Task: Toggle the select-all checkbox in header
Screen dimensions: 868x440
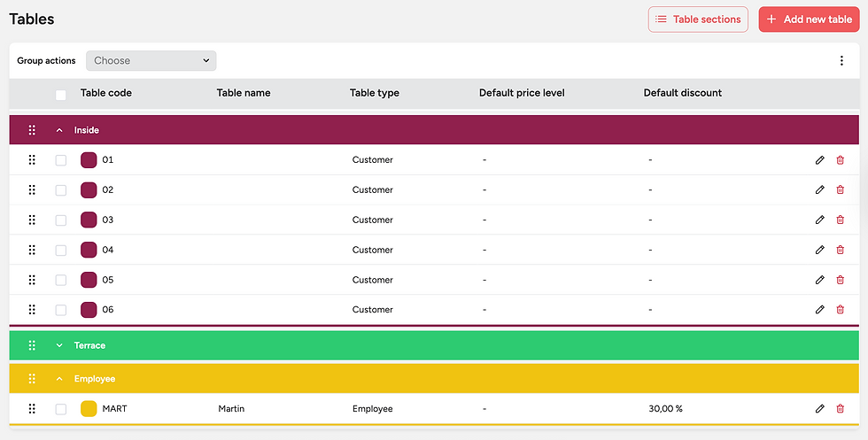Action: click(x=61, y=95)
